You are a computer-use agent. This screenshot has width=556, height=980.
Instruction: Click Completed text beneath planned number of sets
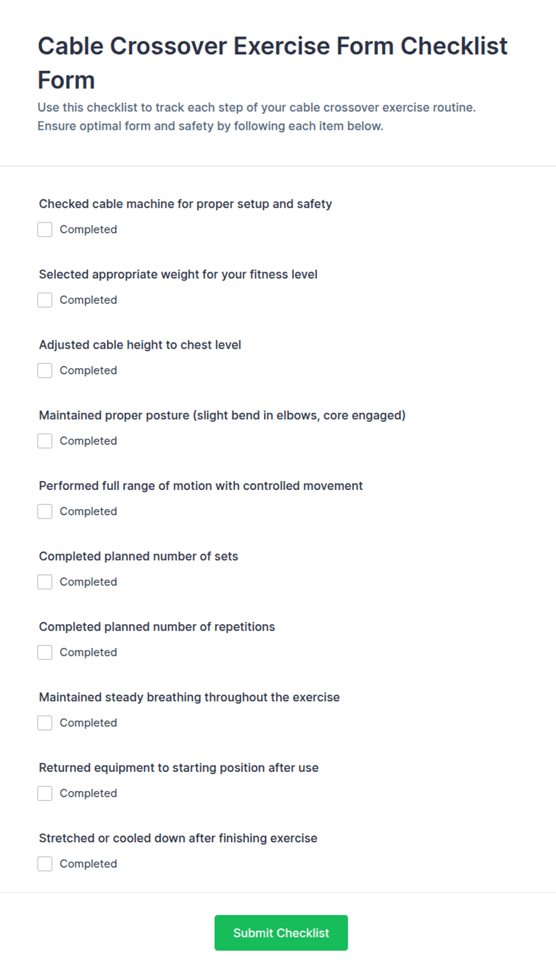pos(88,582)
